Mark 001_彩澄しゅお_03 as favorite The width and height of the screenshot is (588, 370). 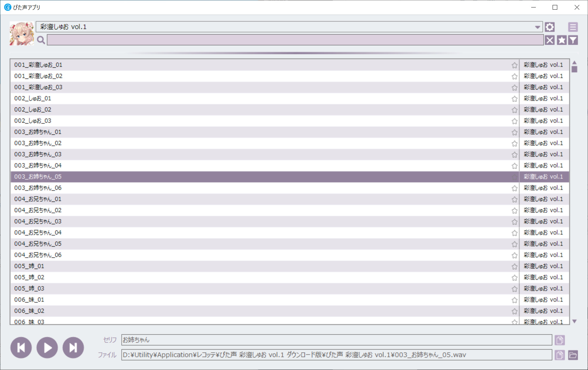coord(514,88)
